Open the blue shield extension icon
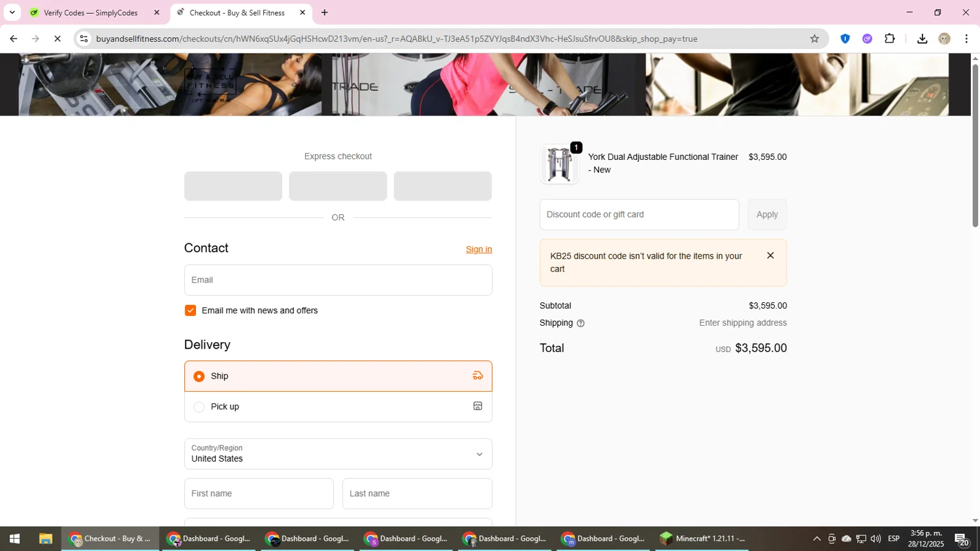The width and height of the screenshot is (980, 551). [x=845, y=39]
